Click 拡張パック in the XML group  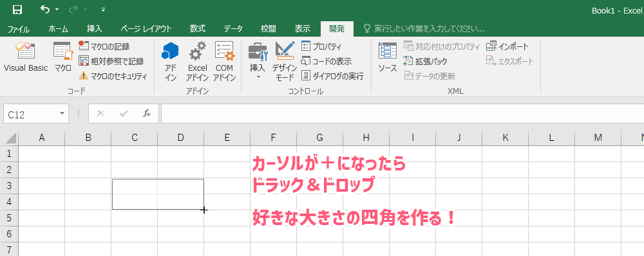425,62
